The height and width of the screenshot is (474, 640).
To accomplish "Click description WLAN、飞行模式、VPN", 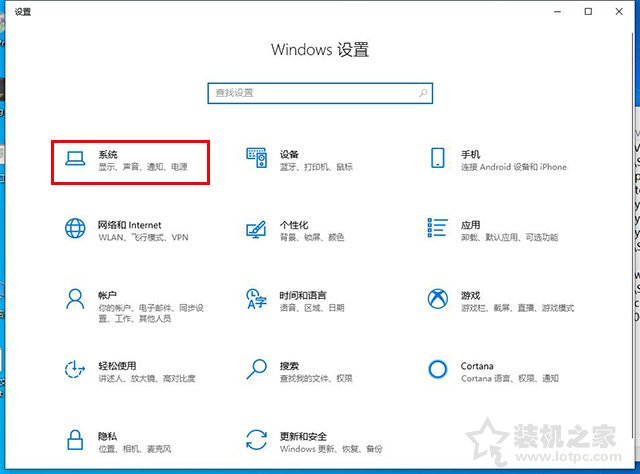I will pyautogui.click(x=143, y=237).
